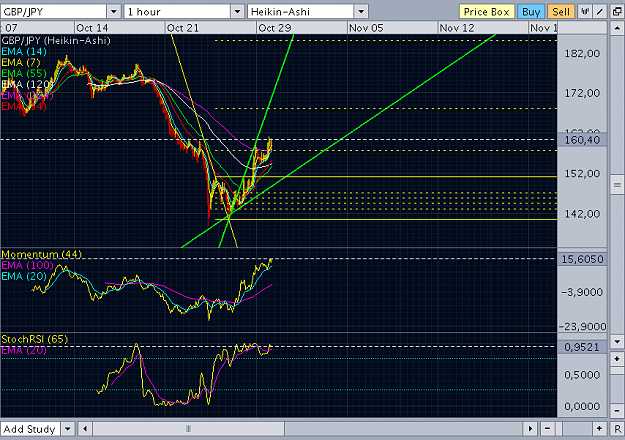The image size is (625, 440).
Task: Select the EMA (120) legend label
Action: coord(26,84)
